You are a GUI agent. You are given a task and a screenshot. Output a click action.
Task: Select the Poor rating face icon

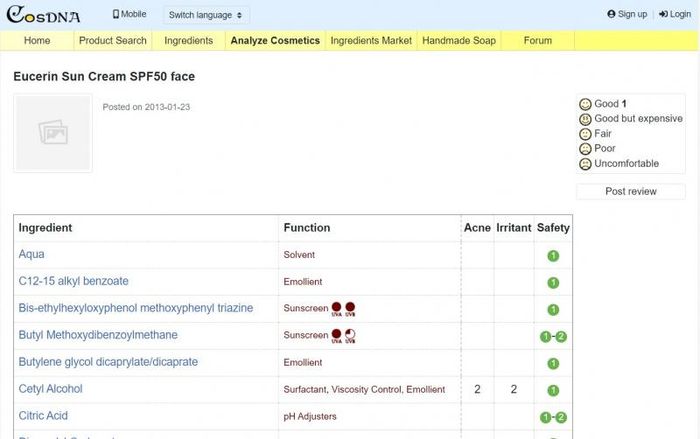coord(585,149)
